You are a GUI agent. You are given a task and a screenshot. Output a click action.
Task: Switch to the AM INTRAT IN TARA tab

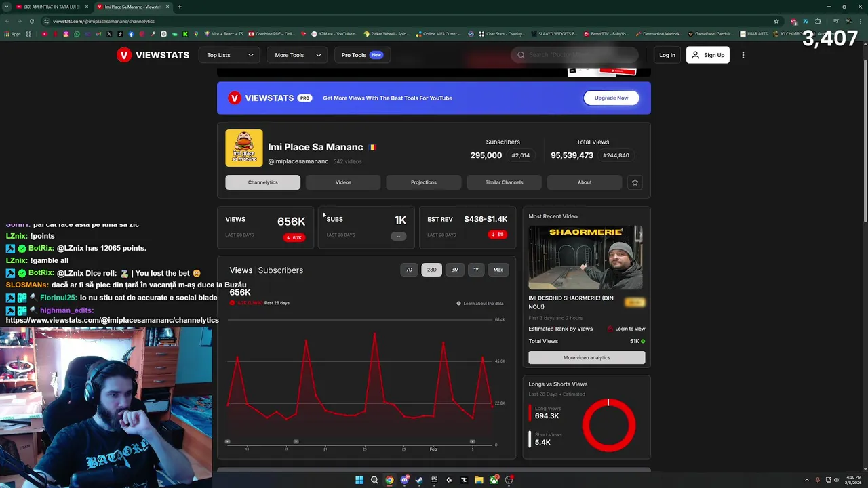click(52, 7)
